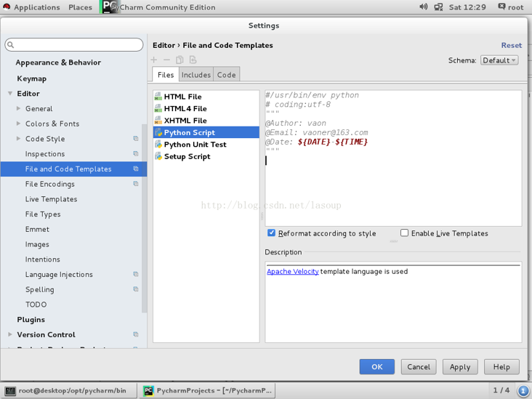The image size is (532, 399).
Task: Select Keymap in the settings tree
Action: pos(32,78)
